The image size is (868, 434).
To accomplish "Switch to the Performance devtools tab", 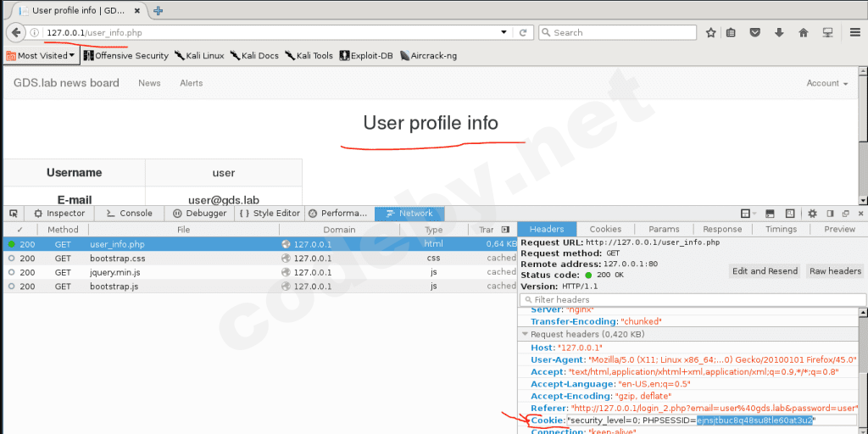I will point(337,213).
